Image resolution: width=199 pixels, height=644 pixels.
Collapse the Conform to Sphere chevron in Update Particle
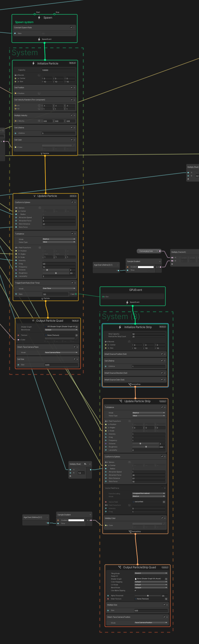click(x=75, y=202)
